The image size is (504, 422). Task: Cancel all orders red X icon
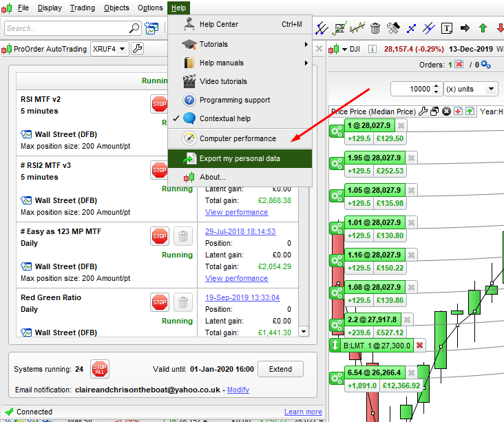459,64
